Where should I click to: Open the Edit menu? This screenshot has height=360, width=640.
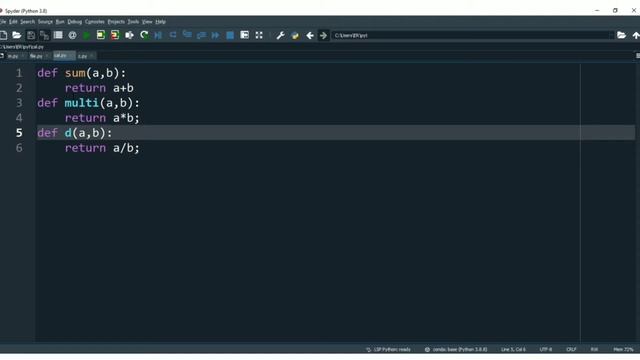[x=13, y=22]
